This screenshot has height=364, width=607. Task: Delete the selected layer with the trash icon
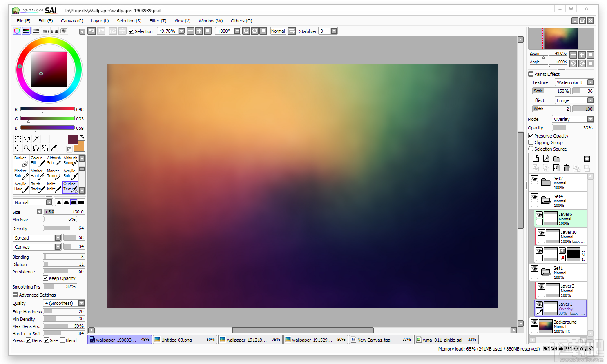(566, 168)
